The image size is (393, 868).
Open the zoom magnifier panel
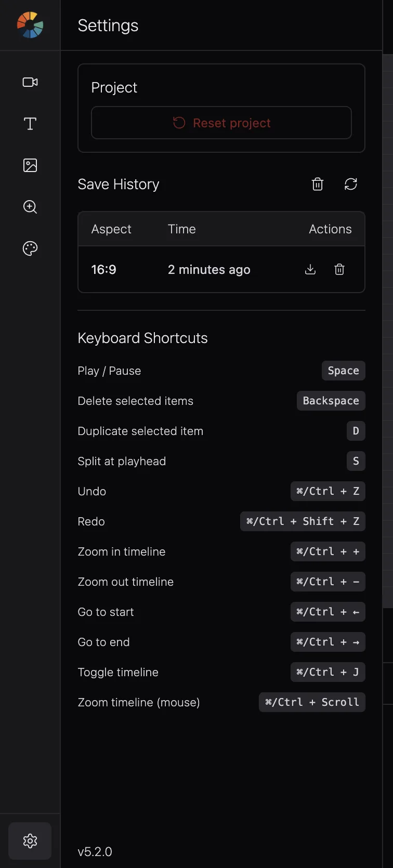coord(30,207)
